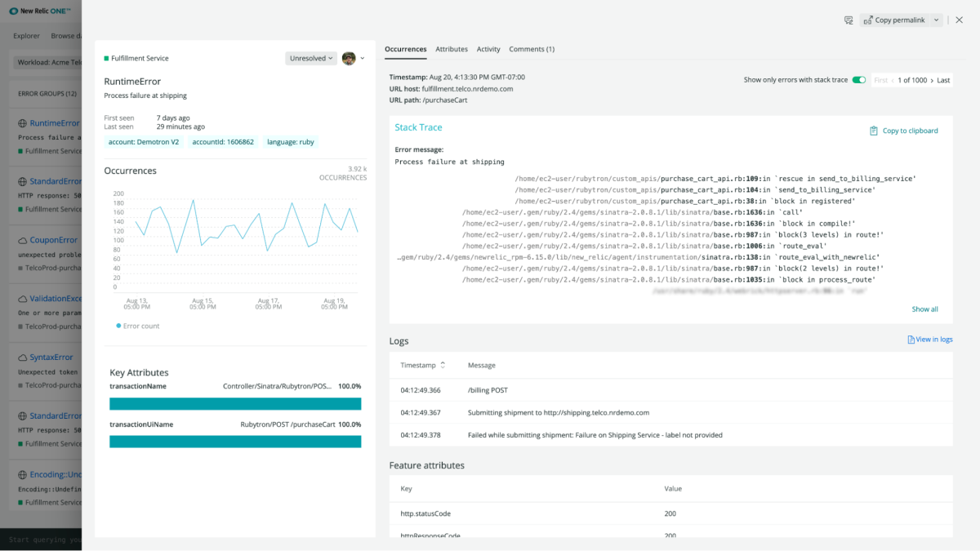Viewport: 980px width, 551px height.
Task: Switch to the Occurrences tab
Action: [406, 49]
